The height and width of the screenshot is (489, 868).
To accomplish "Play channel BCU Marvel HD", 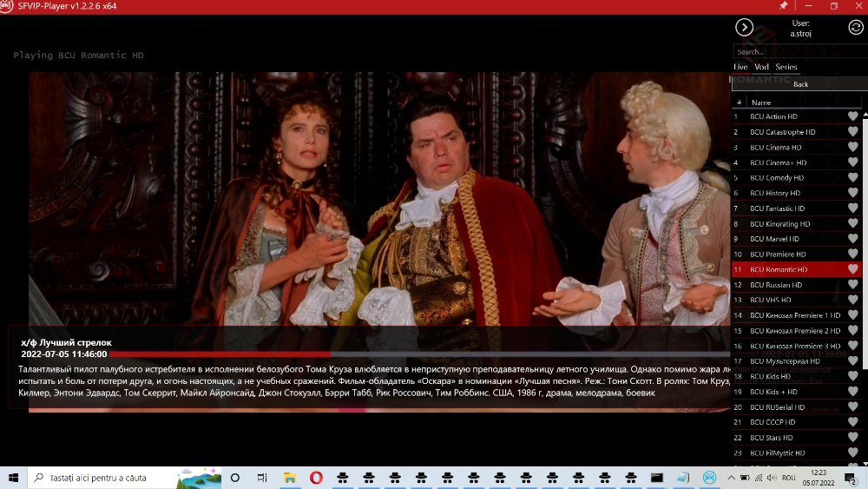I will click(x=797, y=239).
